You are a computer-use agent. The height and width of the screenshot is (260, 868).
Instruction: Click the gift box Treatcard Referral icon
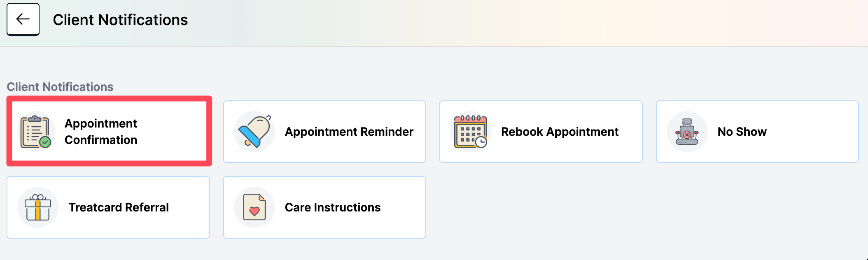coord(38,207)
